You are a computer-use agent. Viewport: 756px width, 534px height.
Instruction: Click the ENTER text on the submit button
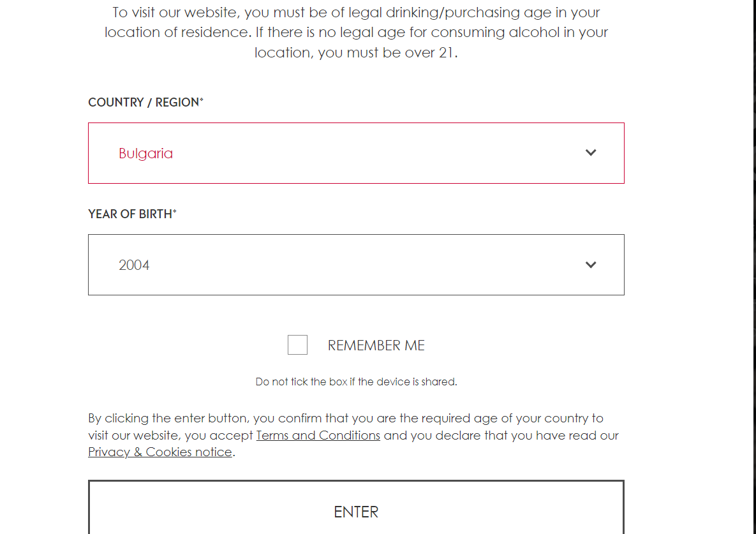pyautogui.click(x=356, y=512)
